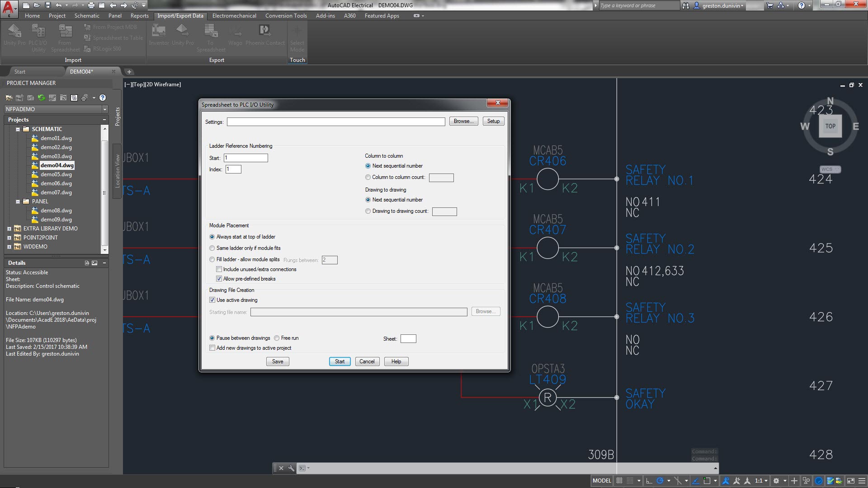This screenshot has width=868, height=488.
Task: Open the Open Project folder icon
Action: click(x=9, y=98)
